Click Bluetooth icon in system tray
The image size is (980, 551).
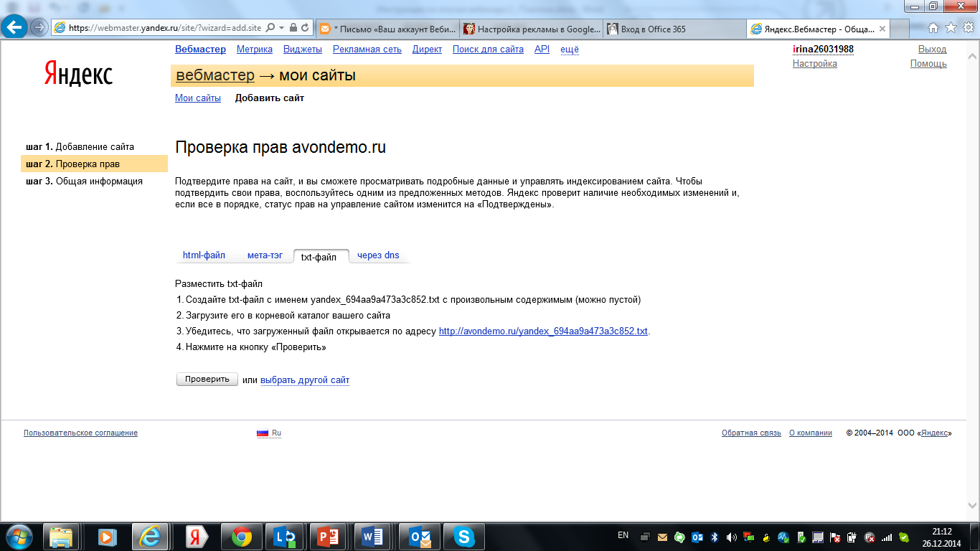(714, 537)
